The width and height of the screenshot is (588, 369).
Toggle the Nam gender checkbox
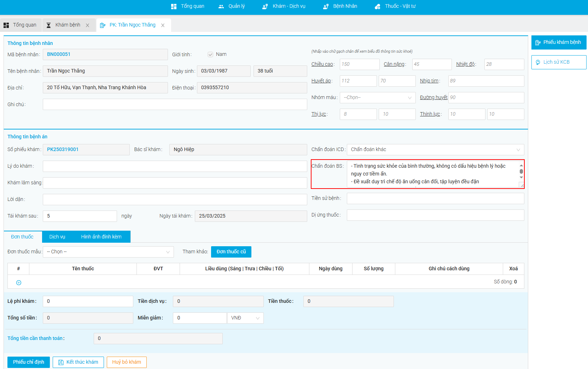tap(210, 54)
